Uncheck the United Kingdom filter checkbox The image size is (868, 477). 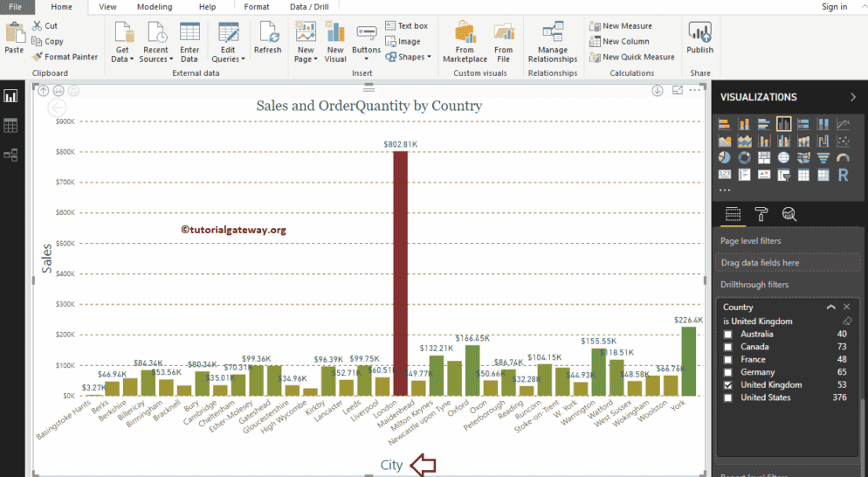728,385
